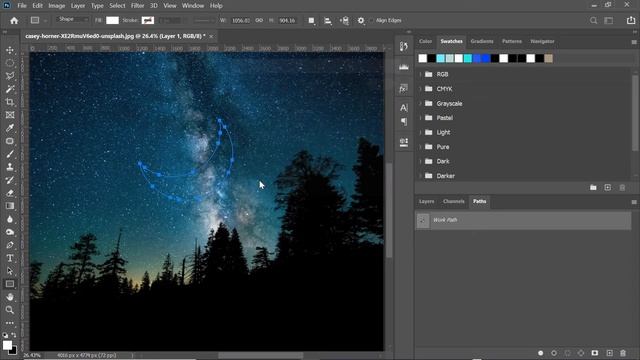Screen dimensions: 640x360
Task: Switch to the Navigator tab
Action: [x=542, y=41]
